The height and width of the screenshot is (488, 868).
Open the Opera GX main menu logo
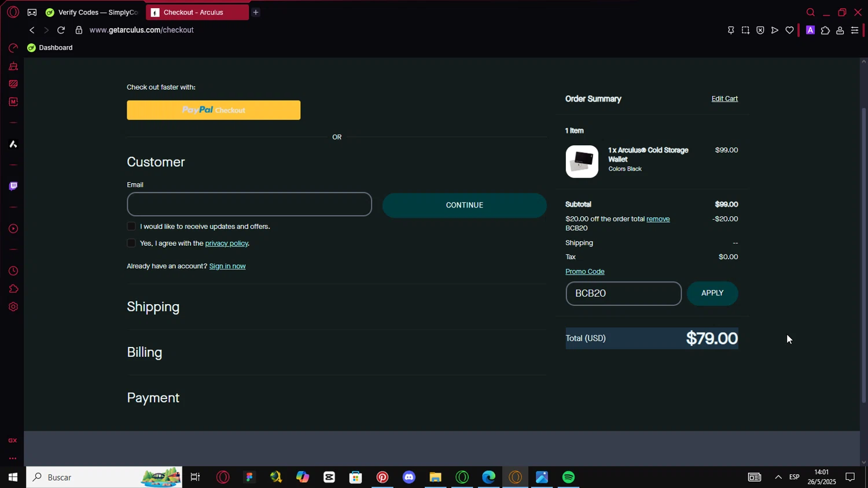[13, 12]
